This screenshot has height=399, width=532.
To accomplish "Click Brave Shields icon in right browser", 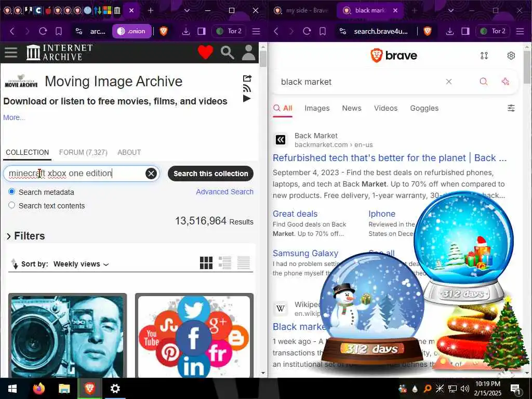I will tap(428, 31).
